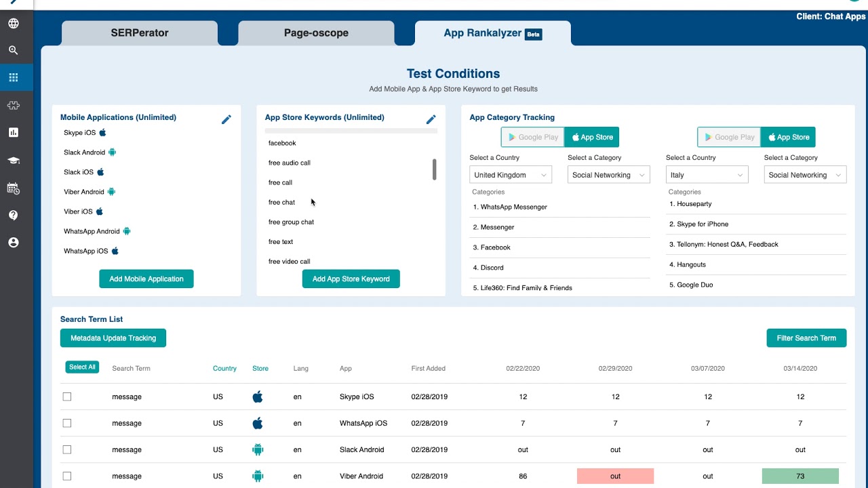Sort table by Store column header
The width and height of the screenshot is (868, 488).
click(x=260, y=369)
